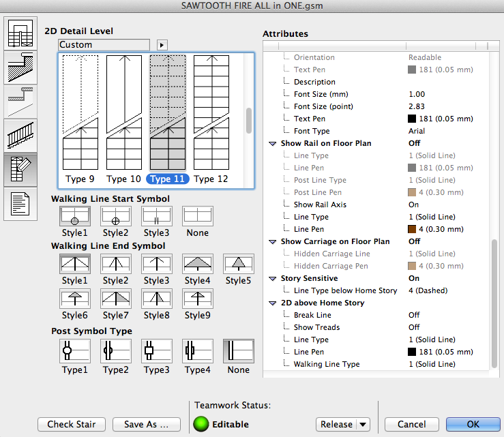The width and height of the screenshot is (504, 437).
Task: Select Post Symbol Type3 icon
Action: pyautogui.click(x=156, y=350)
